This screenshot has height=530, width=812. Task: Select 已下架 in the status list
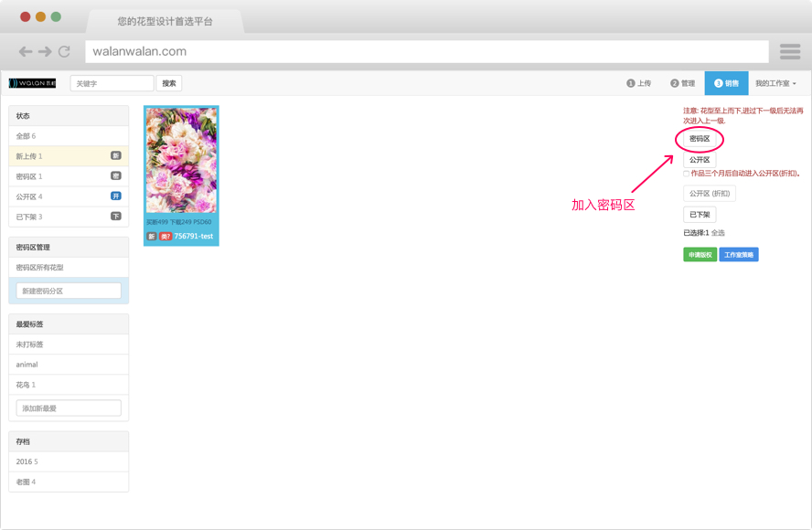pos(29,217)
